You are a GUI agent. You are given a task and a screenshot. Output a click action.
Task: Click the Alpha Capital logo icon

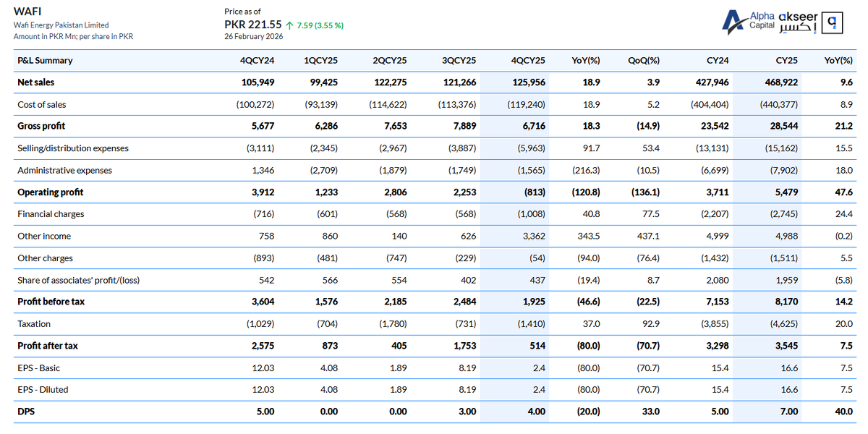[736, 22]
